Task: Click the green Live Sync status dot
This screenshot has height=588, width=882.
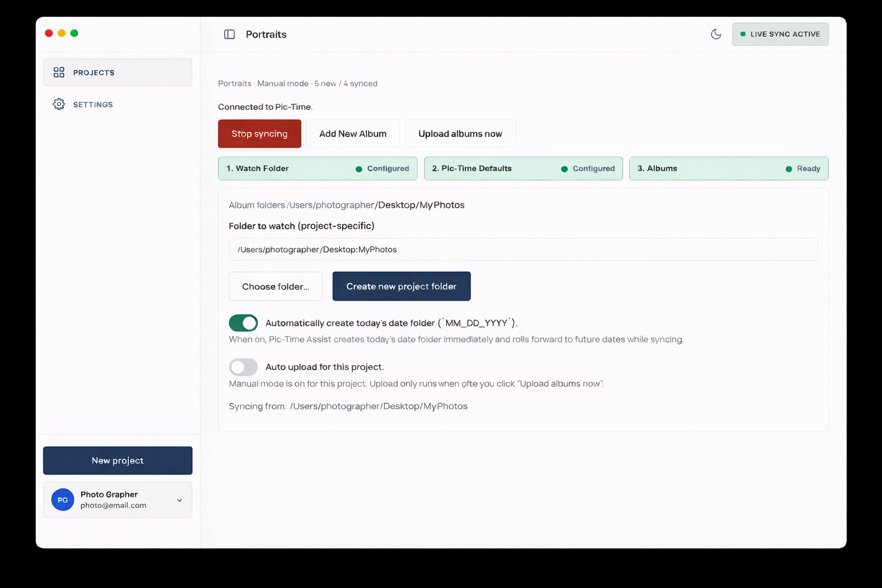Action: click(x=742, y=34)
